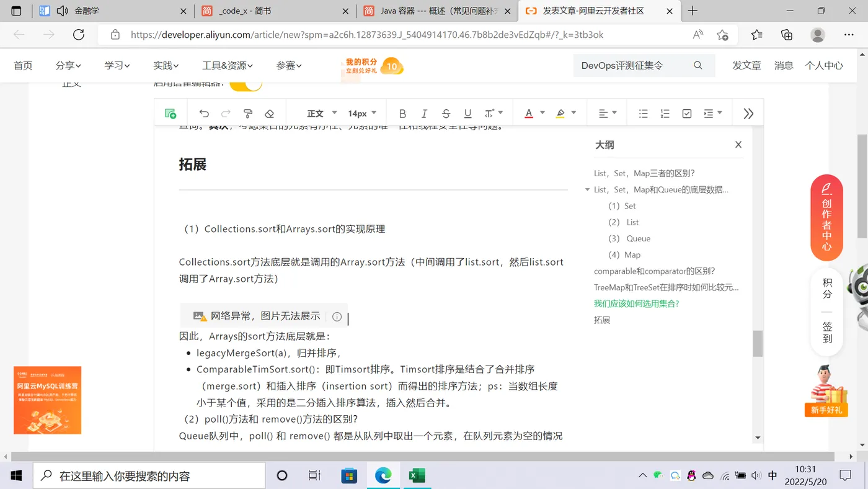Apply strikethrough formatting
Screen dimensions: 868x489
446,114
